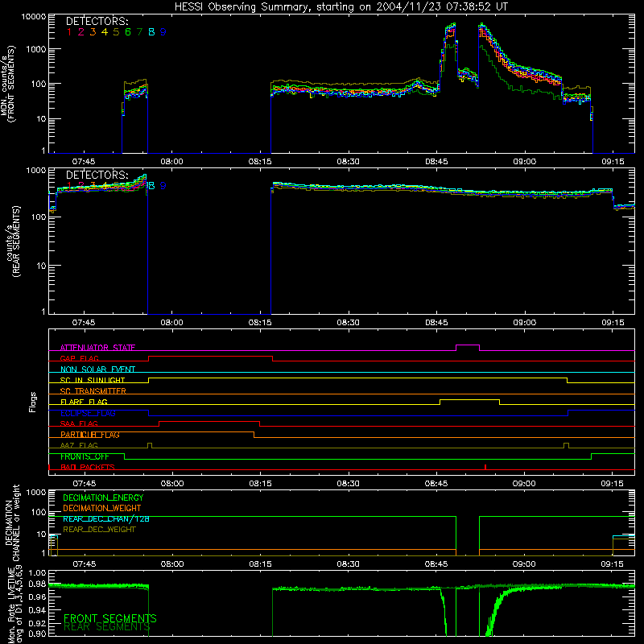The height and width of the screenshot is (644, 644).
Task: Click the HESSI Observing Summary title text
Action: (x=341, y=7)
